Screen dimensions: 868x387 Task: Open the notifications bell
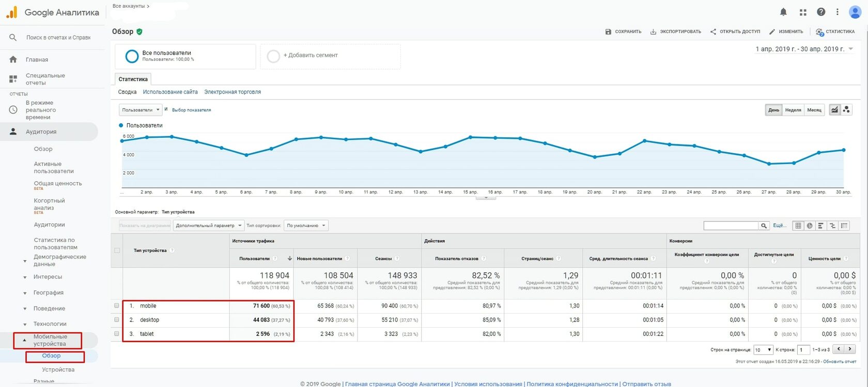point(783,12)
